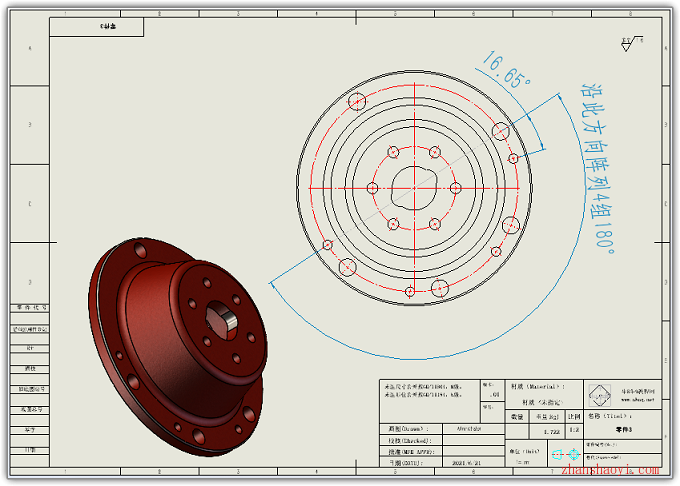
Task: Click the top-left header box of the sheet
Action: (x=97, y=27)
